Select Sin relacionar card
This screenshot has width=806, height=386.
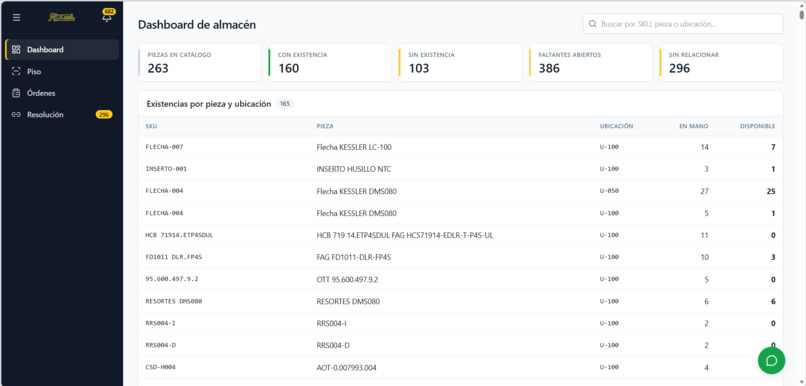tap(721, 63)
